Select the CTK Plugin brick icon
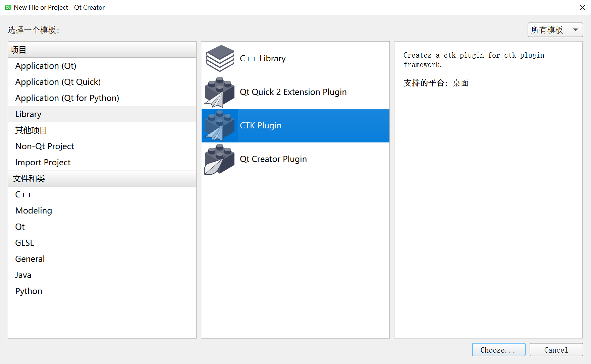This screenshot has height=364, width=591. point(219,125)
